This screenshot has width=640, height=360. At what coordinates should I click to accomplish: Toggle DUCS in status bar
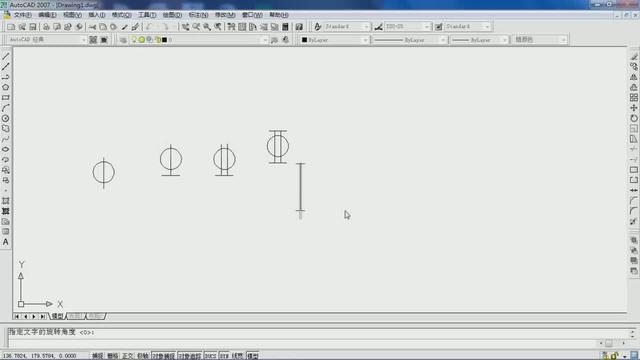pyautogui.click(x=211, y=356)
